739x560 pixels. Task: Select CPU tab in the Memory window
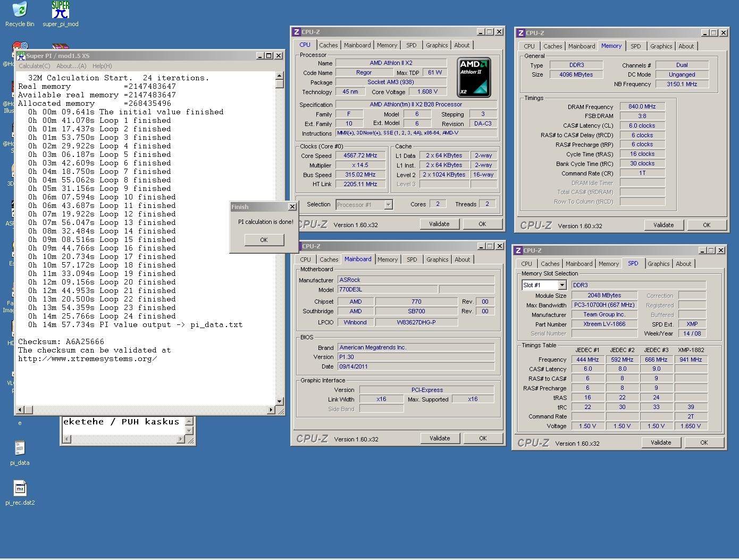coord(530,46)
